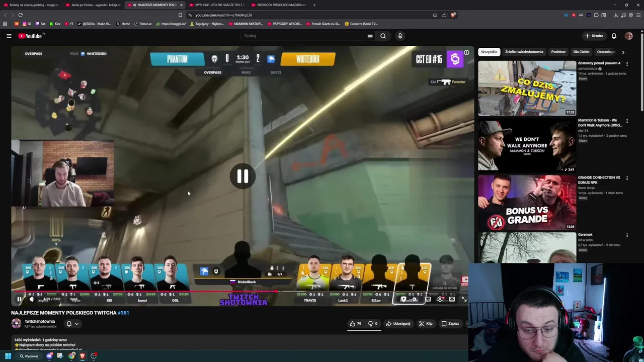644x362 pixels.
Task: Open the #381 hashtag link in the title
Action: [x=123, y=313]
